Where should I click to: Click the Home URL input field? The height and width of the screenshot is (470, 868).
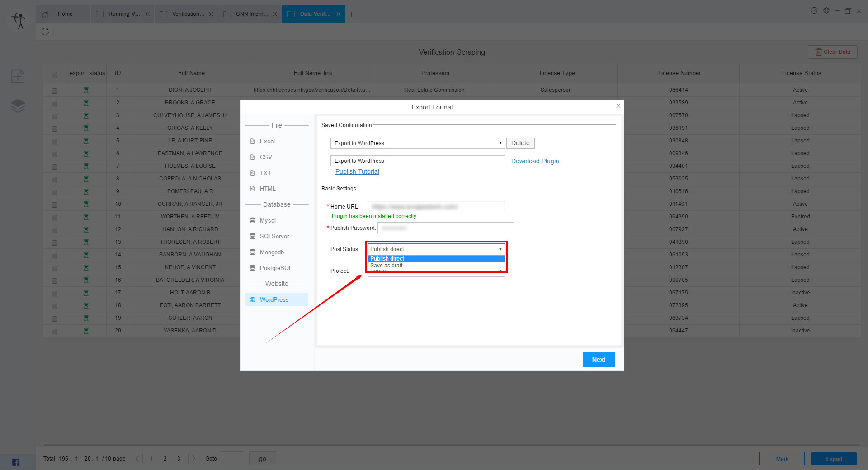436,206
